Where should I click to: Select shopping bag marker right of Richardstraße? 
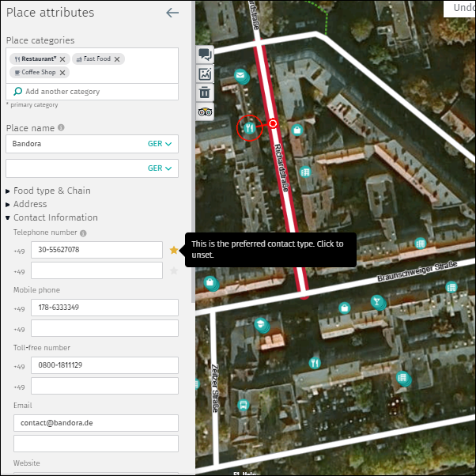coord(297,130)
